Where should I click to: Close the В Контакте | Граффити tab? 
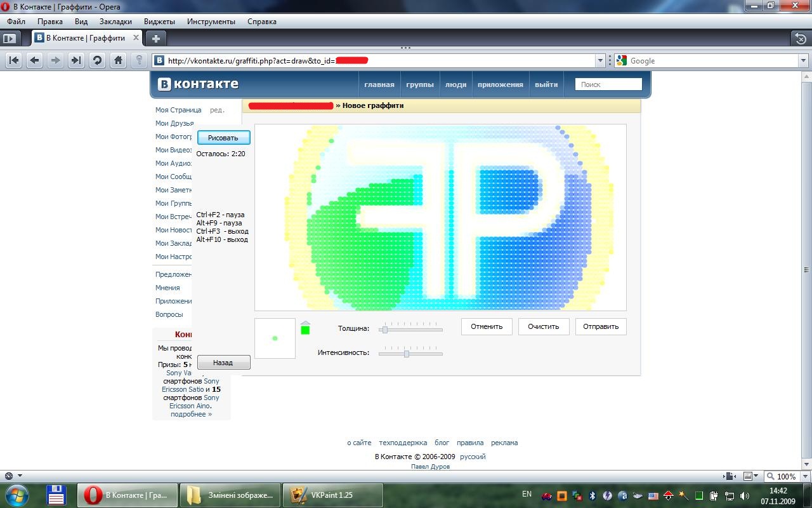pos(134,38)
